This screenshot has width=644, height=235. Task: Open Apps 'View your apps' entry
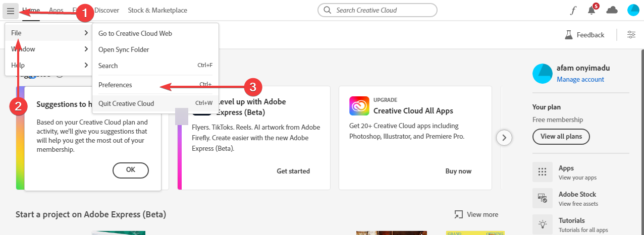[580, 172]
